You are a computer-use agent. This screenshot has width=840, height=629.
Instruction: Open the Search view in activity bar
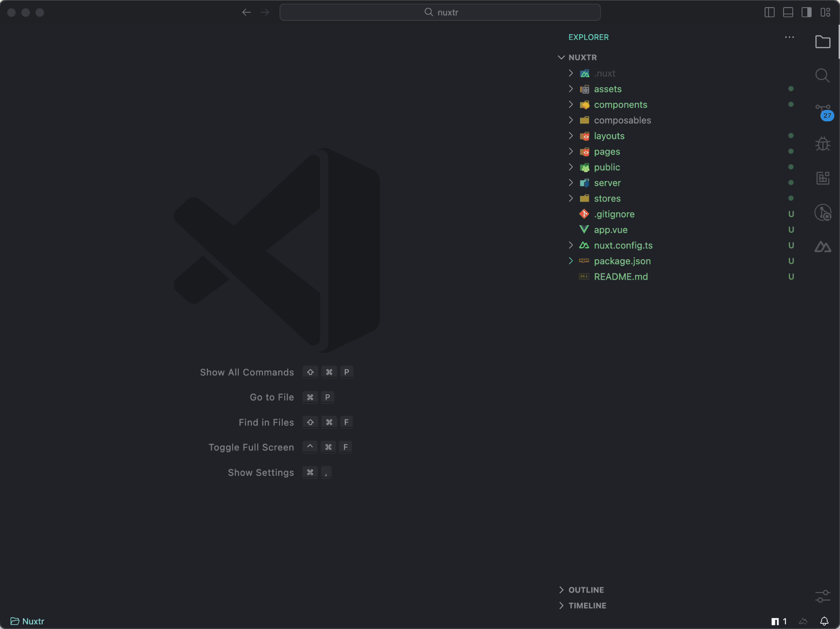pos(822,75)
